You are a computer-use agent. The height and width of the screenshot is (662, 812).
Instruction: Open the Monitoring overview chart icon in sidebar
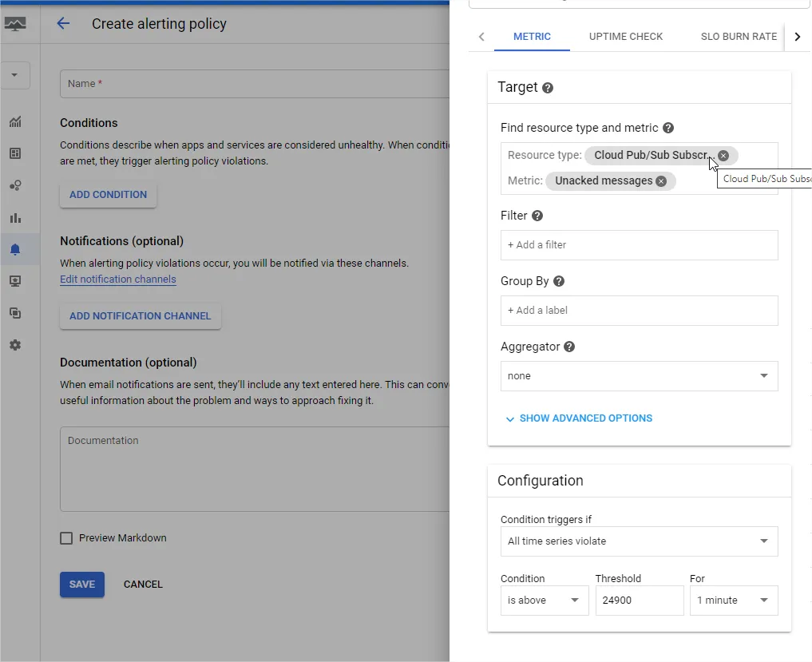pos(15,122)
